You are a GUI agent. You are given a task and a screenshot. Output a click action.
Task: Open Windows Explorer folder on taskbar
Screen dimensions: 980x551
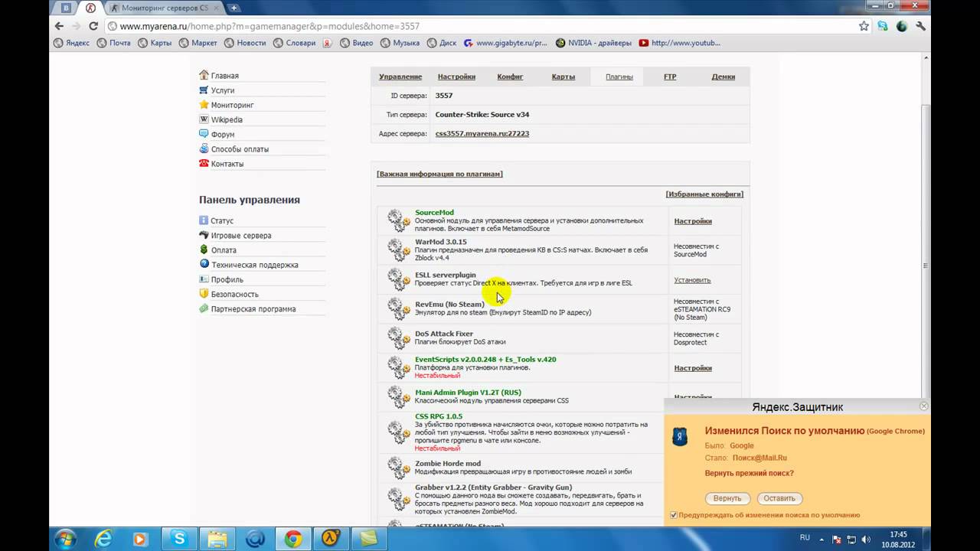pos(217,539)
